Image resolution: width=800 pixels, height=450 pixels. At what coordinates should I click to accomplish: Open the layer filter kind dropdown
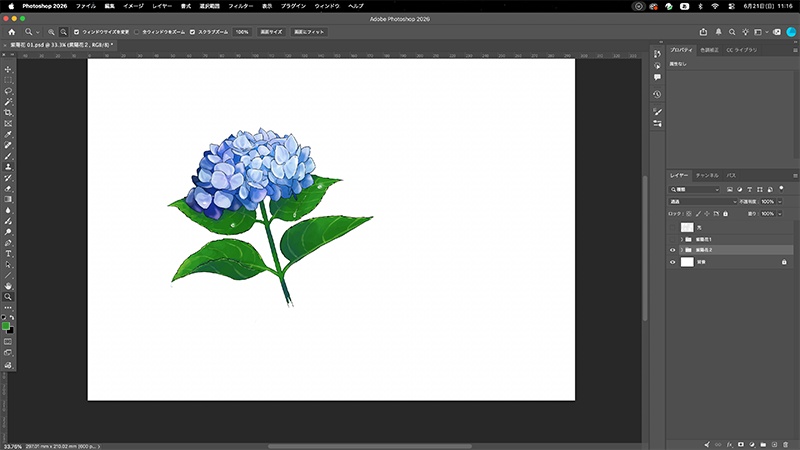coord(694,189)
